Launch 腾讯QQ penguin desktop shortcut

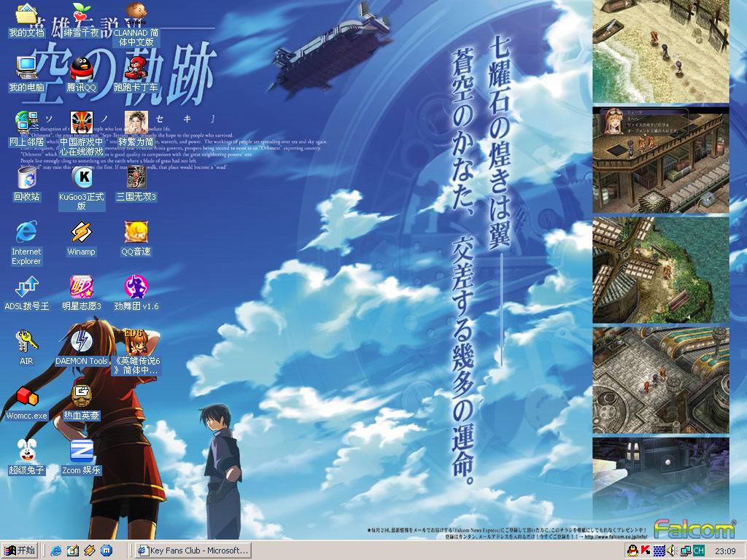coord(82,68)
